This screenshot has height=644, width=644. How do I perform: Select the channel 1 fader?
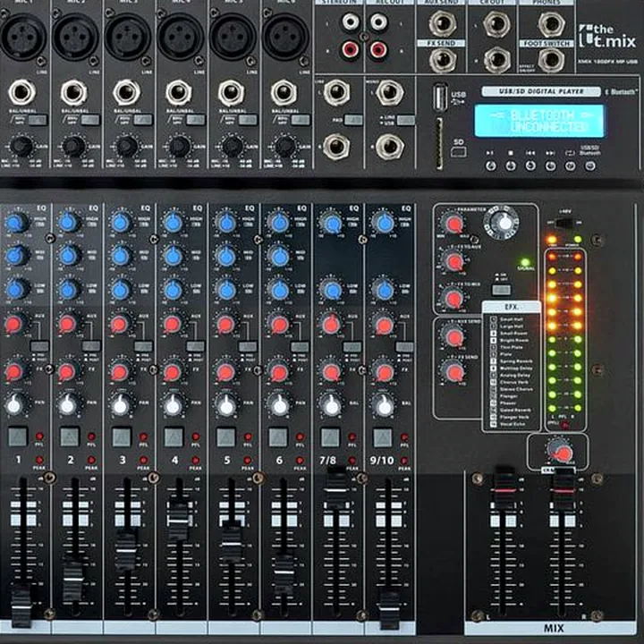click(21, 607)
